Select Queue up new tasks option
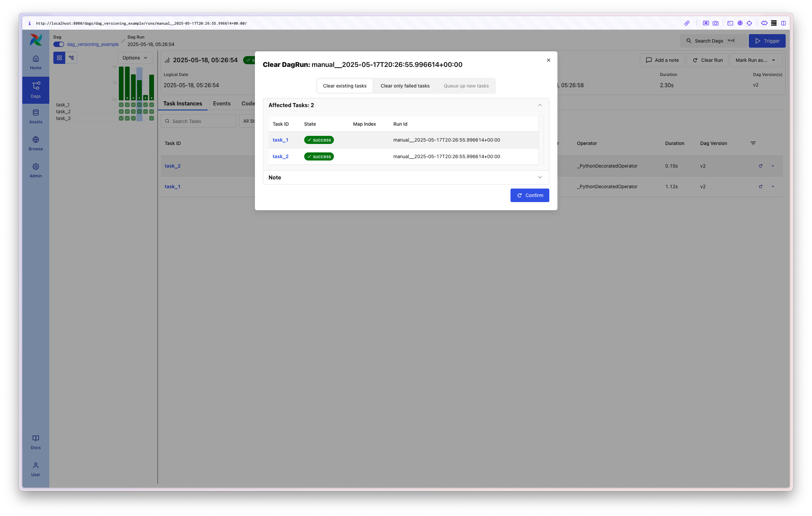This screenshot has height=516, width=812. tap(466, 86)
